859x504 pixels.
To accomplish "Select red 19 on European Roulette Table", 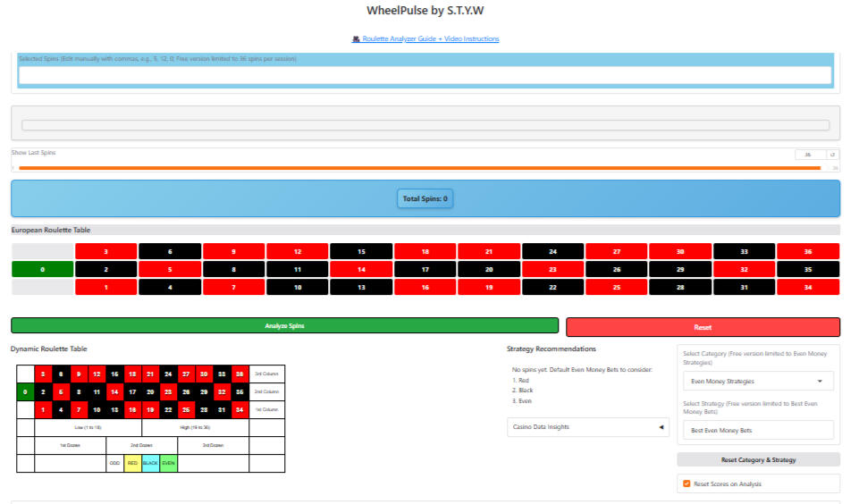I will pos(489,287).
